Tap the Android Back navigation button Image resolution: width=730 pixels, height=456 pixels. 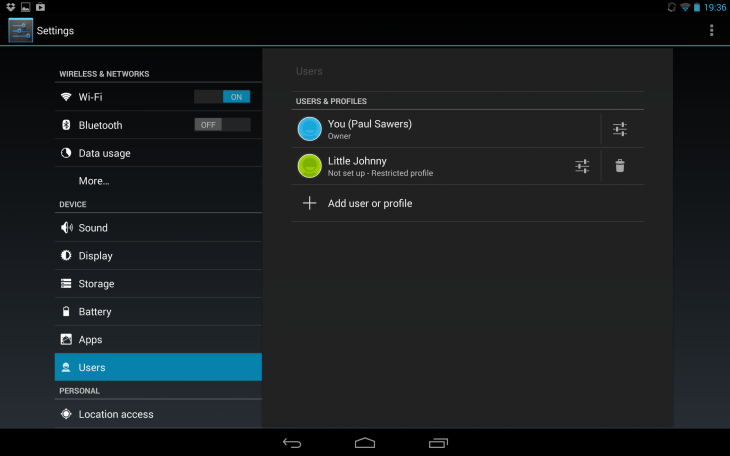click(292, 443)
